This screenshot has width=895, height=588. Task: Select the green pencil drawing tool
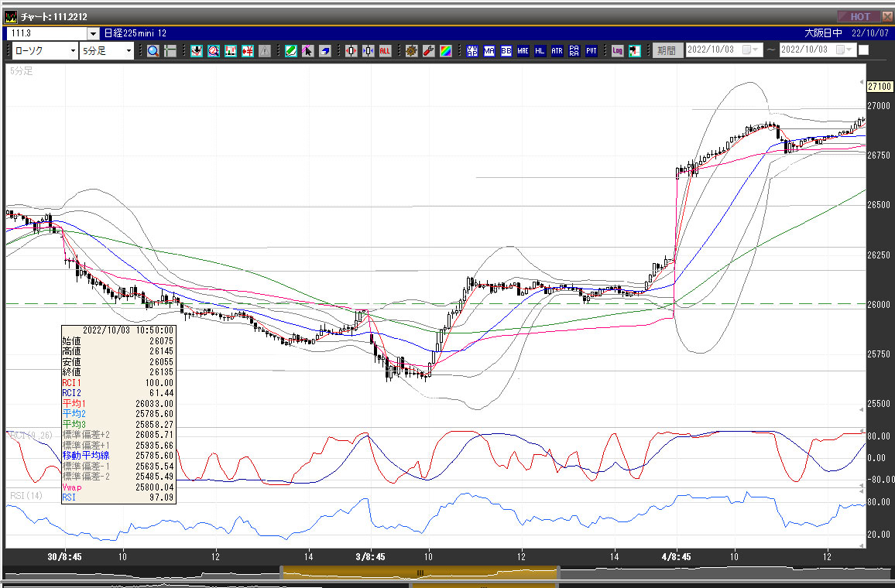click(290, 51)
